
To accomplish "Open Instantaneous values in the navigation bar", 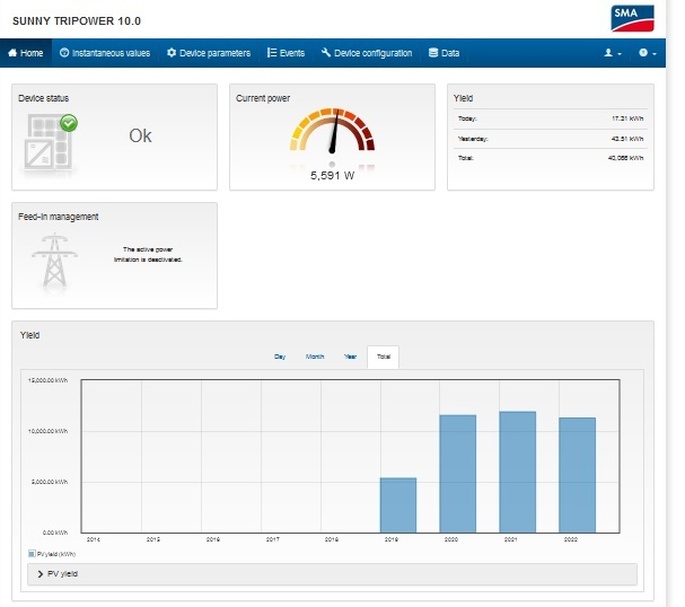I will click(105, 53).
